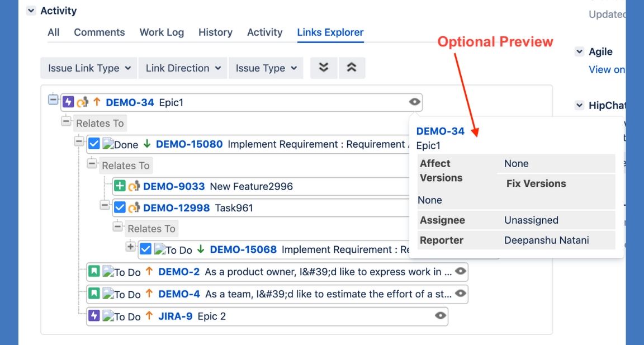
Task: Open the Link Direction dropdown
Action: point(183,68)
